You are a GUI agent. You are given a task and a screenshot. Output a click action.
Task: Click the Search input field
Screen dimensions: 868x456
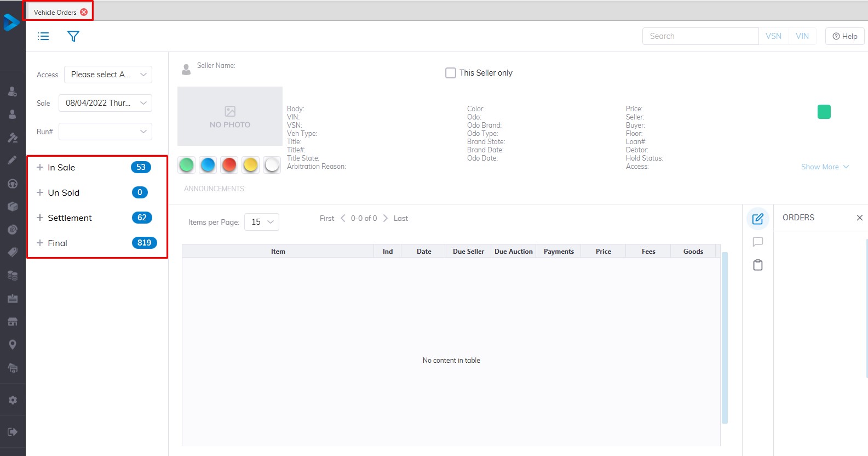tap(700, 36)
